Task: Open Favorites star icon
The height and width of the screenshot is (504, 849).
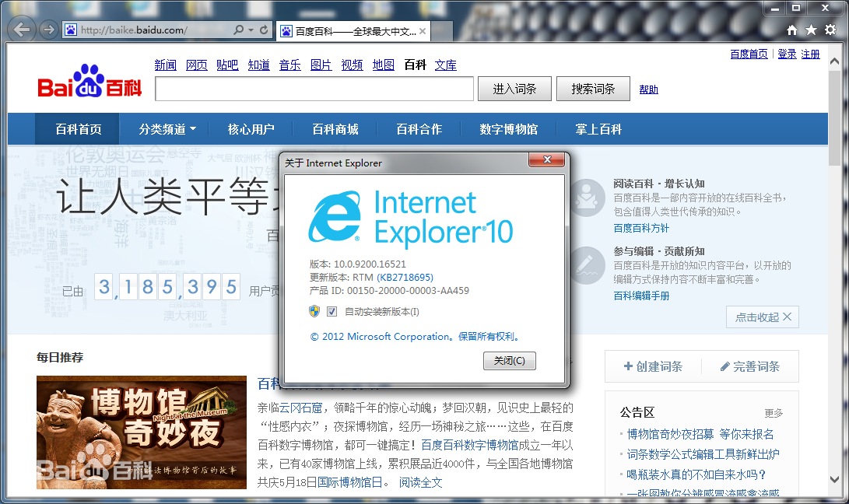Action: coord(811,30)
